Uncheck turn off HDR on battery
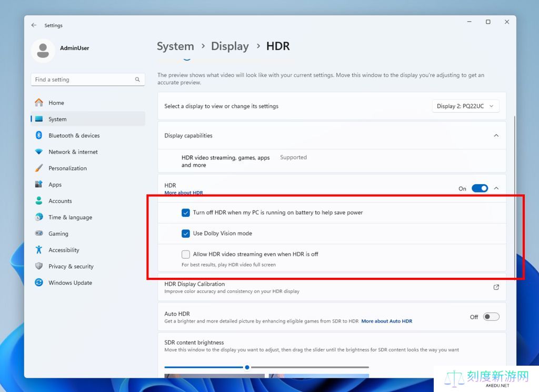 pyautogui.click(x=186, y=213)
